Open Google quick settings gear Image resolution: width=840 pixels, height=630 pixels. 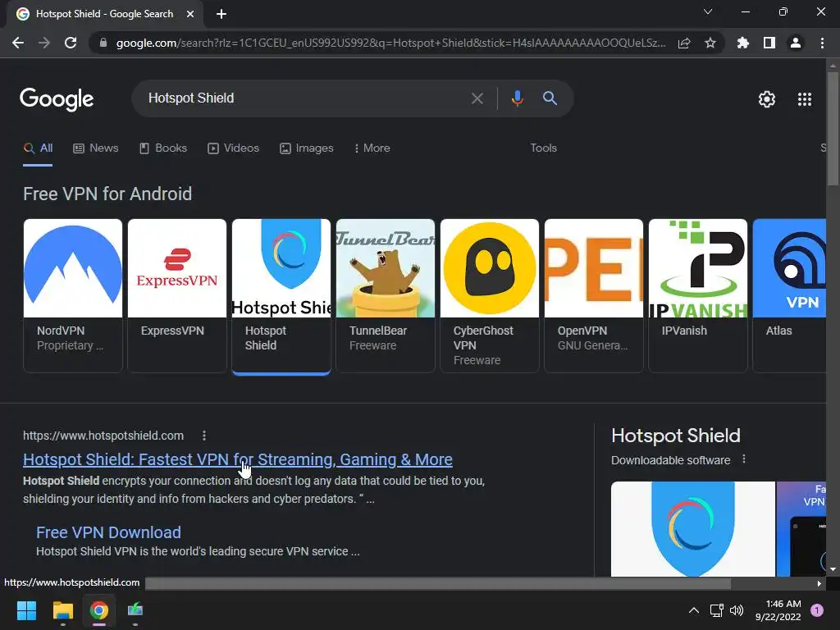pos(767,99)
